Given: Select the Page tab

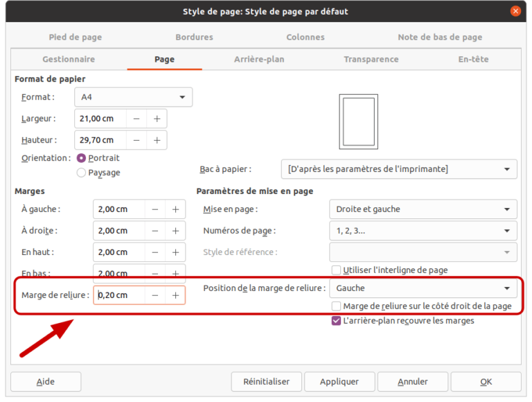Looking at the screenshot, I should click(165, 60).
